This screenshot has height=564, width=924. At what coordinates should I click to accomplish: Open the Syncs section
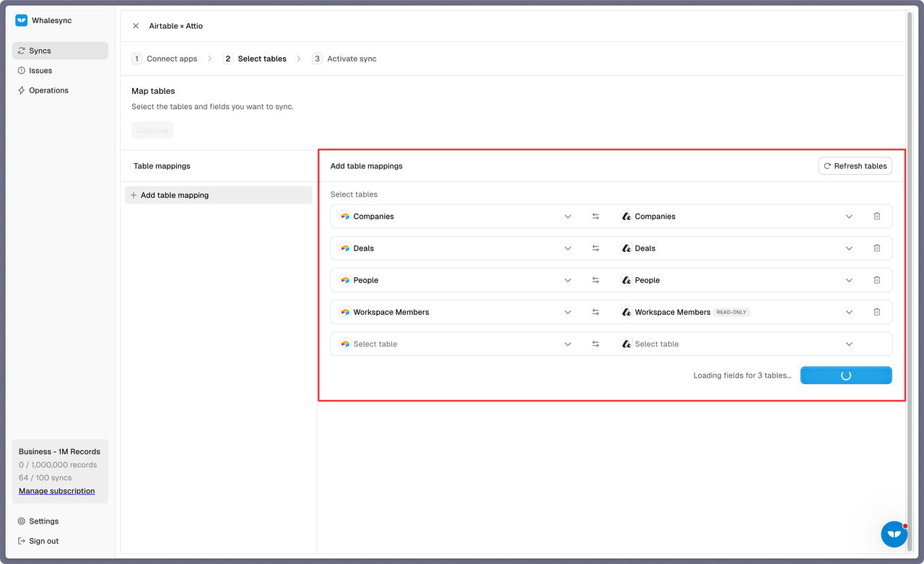[x=60, y=51]
